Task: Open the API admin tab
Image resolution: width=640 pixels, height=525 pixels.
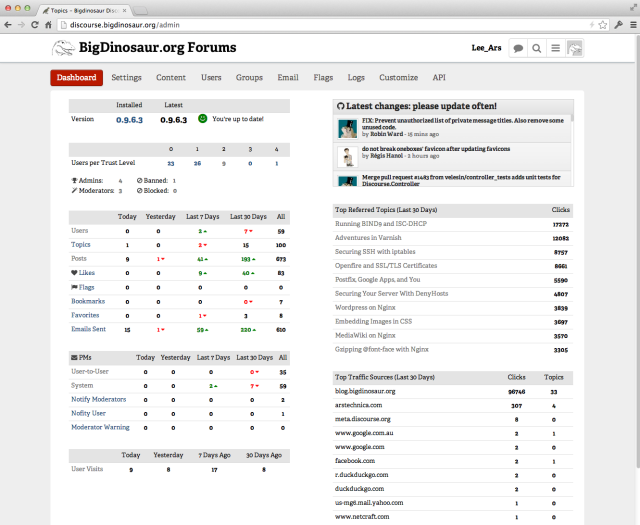Action: click(439, 78)
